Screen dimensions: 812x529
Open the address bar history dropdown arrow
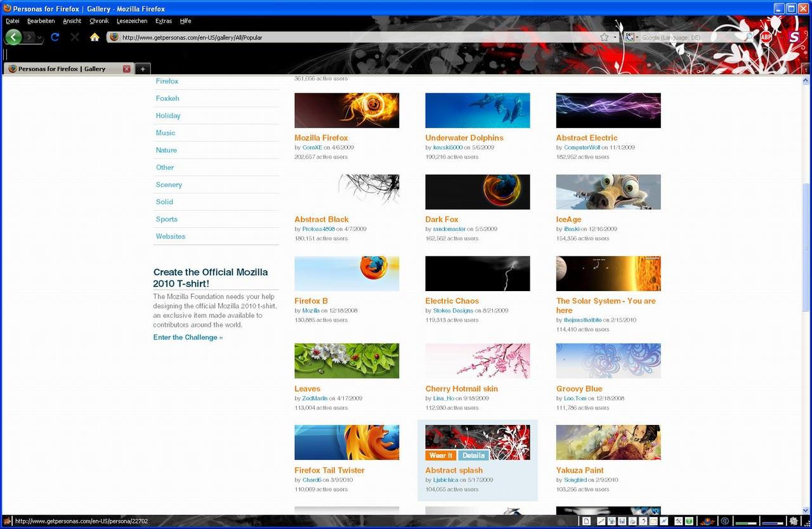click(615, 37)
